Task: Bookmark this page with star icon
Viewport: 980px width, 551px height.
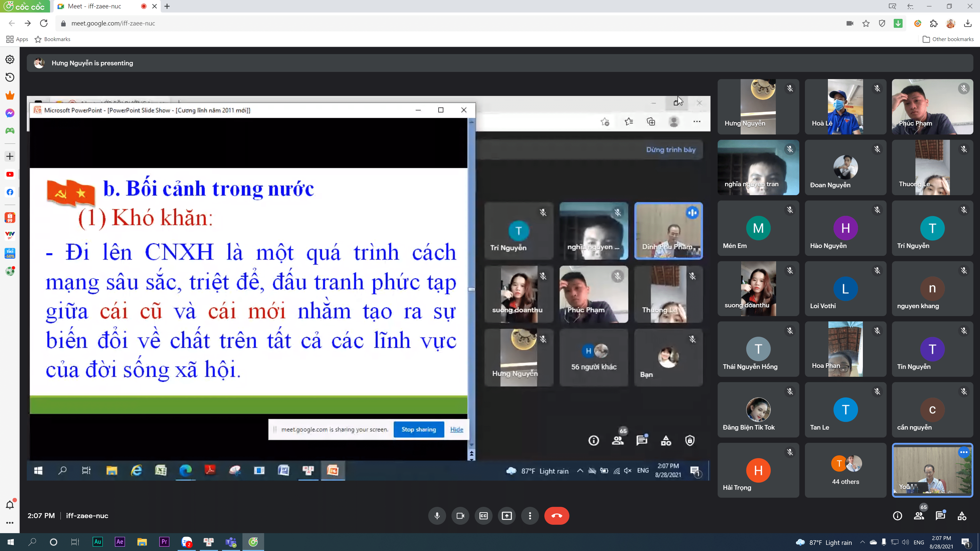Action: click(866, 23)
